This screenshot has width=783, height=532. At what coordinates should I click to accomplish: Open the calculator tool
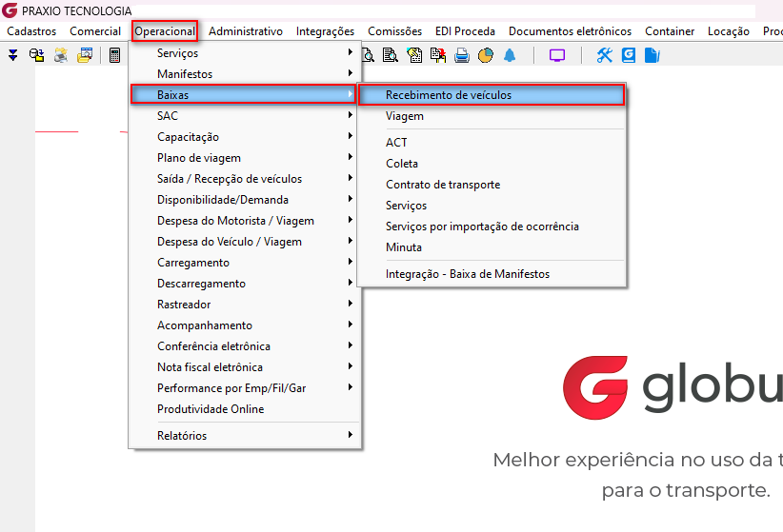(115, 55)
